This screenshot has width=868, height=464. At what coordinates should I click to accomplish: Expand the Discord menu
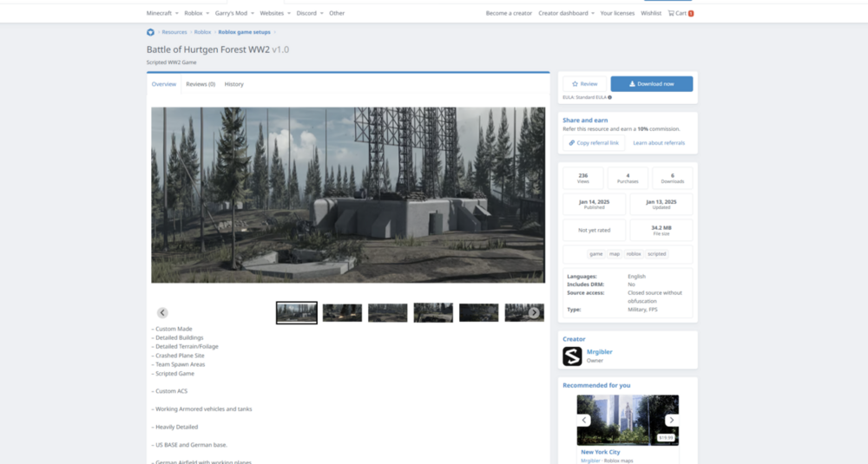point(310,13)
